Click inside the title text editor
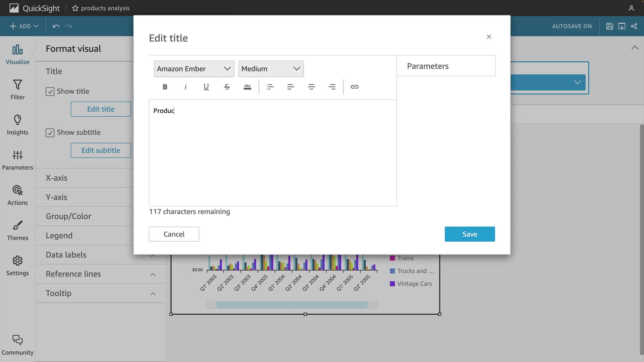644x362 pixels. click(272, 153)
